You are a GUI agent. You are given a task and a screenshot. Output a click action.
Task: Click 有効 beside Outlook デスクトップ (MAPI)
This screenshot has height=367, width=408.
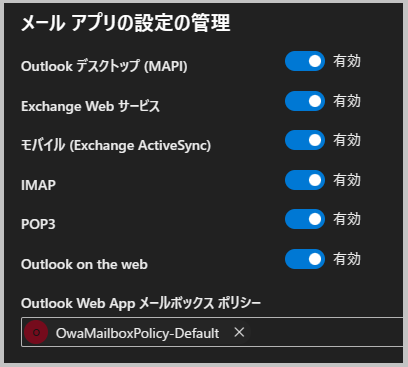[x=347, y=61]
